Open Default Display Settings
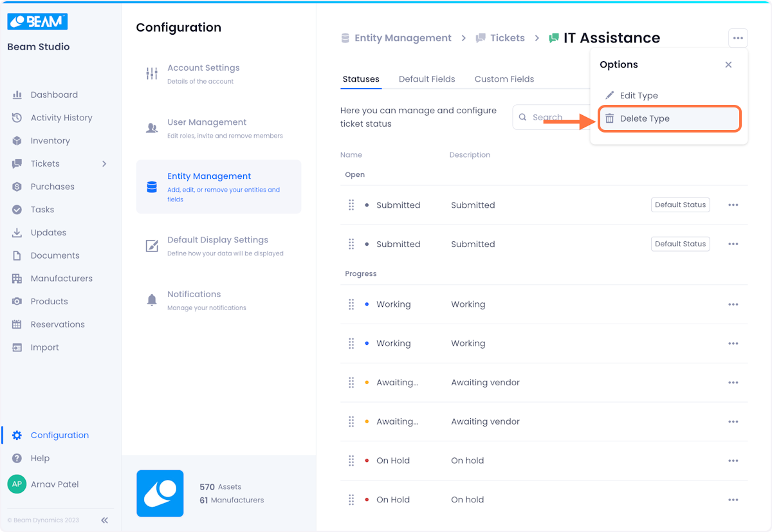 (218, 246)
